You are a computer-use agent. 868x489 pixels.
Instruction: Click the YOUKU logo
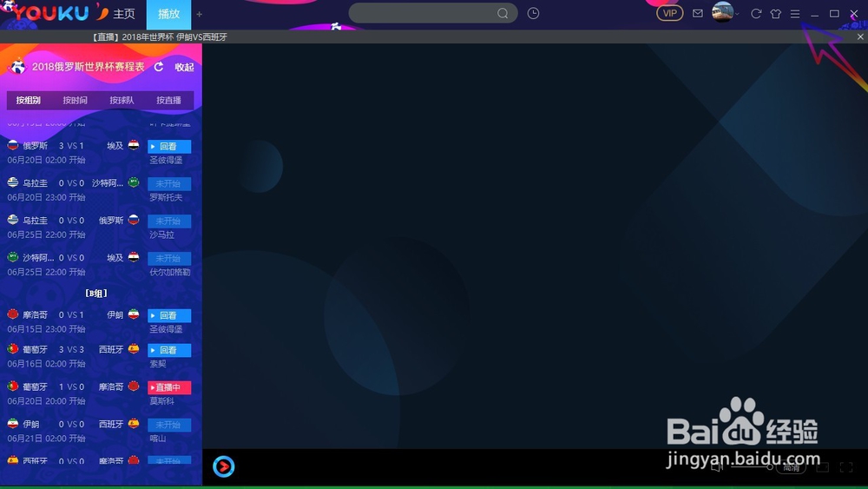(49, 12)
